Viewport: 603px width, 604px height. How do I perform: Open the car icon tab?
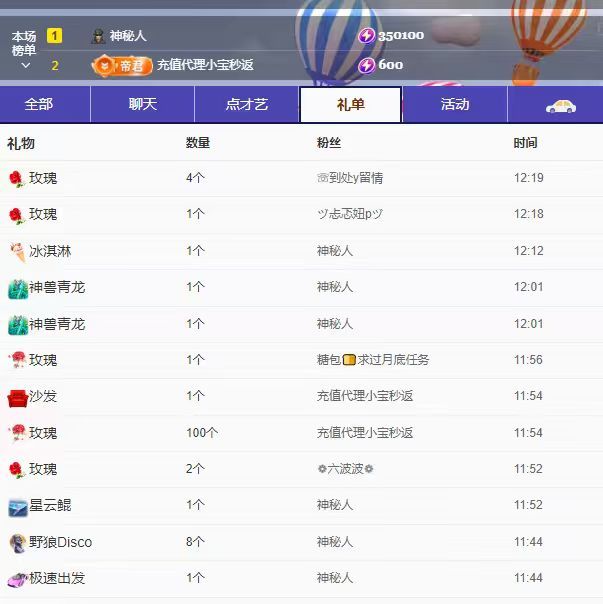[x=559, y=105]
